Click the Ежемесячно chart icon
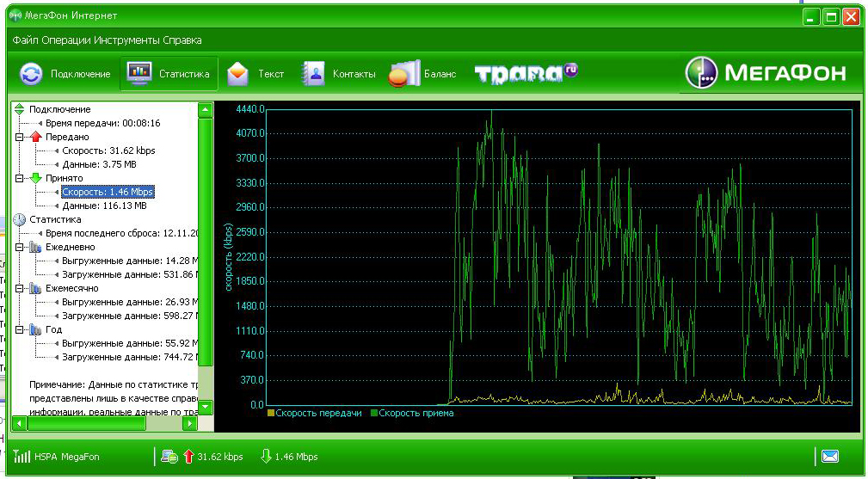 pos(36,288)
